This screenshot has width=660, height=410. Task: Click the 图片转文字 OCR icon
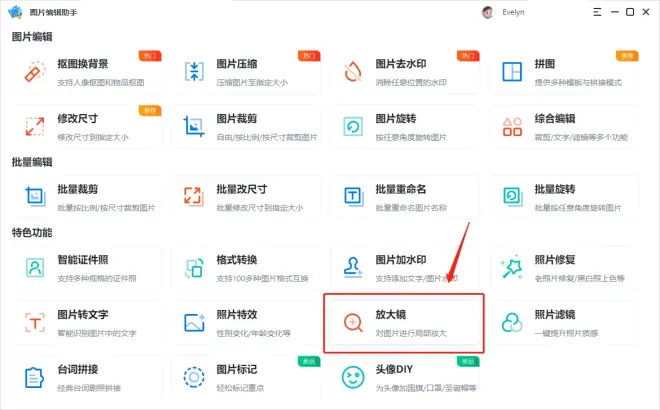click(35, 322)
